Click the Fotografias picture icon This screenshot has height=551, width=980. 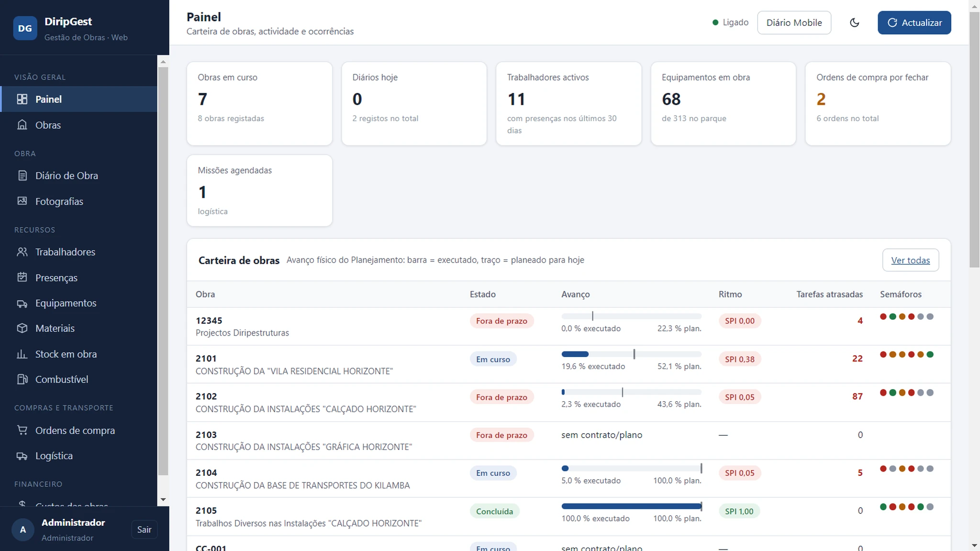(22, 201)
